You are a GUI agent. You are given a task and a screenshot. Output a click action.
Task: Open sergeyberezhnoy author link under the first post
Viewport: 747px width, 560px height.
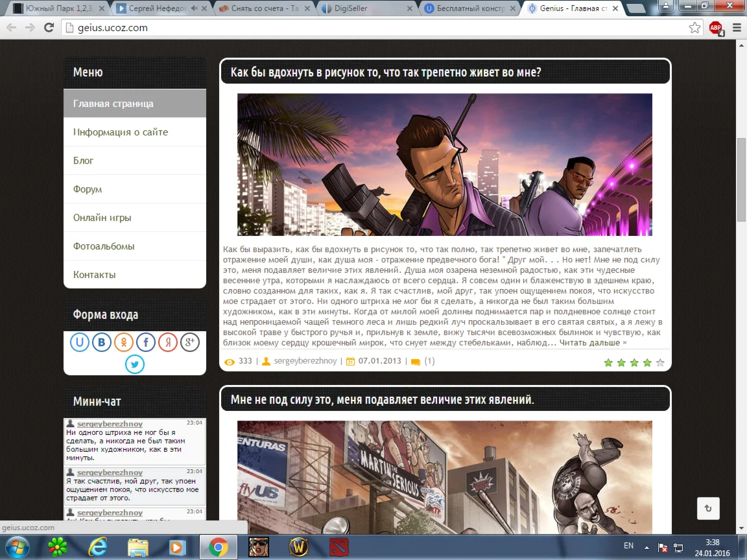click(x=305, y=361)
